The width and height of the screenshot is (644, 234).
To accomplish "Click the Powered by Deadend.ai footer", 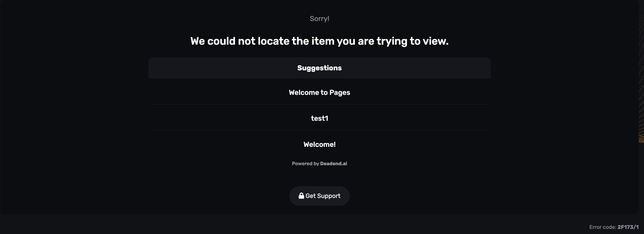I will 320,163.
